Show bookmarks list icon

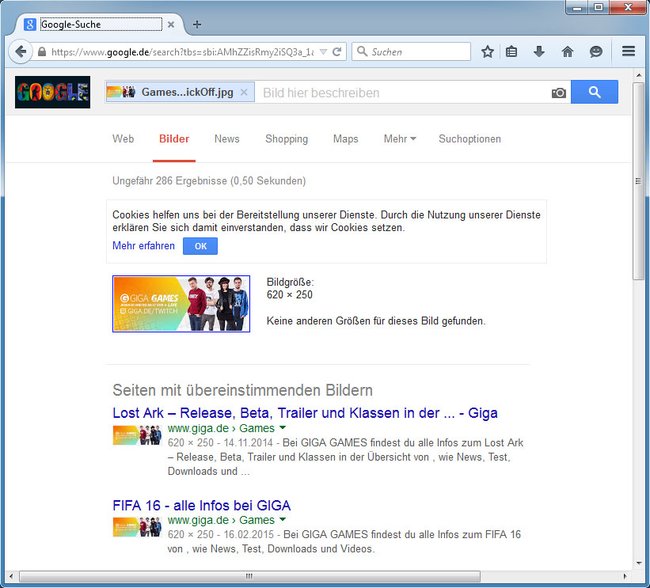[511, 52]
